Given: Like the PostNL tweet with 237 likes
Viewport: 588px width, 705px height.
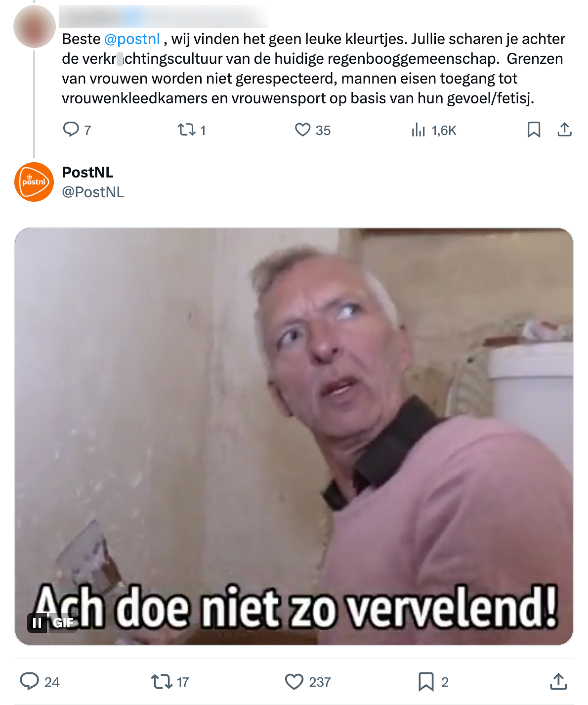Looking at the screenshot, I should click(x=308, y=682).
